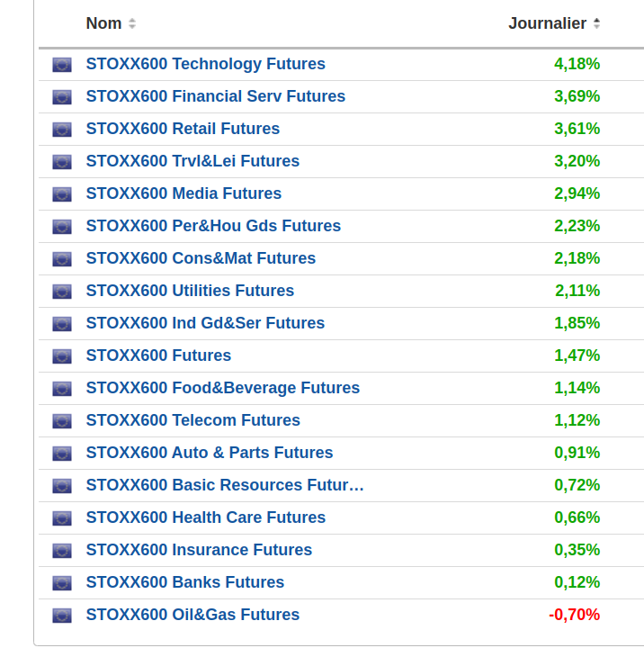
Task: Open STOXX600 Financial Serv Futures link
Action: pos(215,96)
